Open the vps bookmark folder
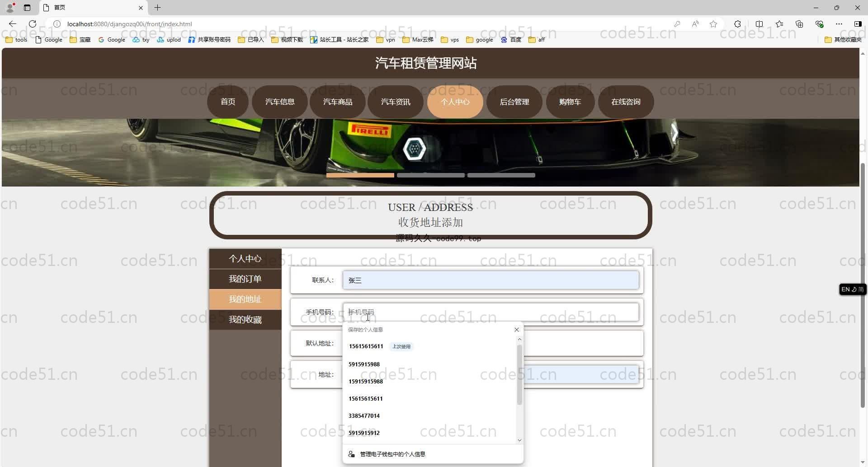868x467 pixels. tap(450, 40)
